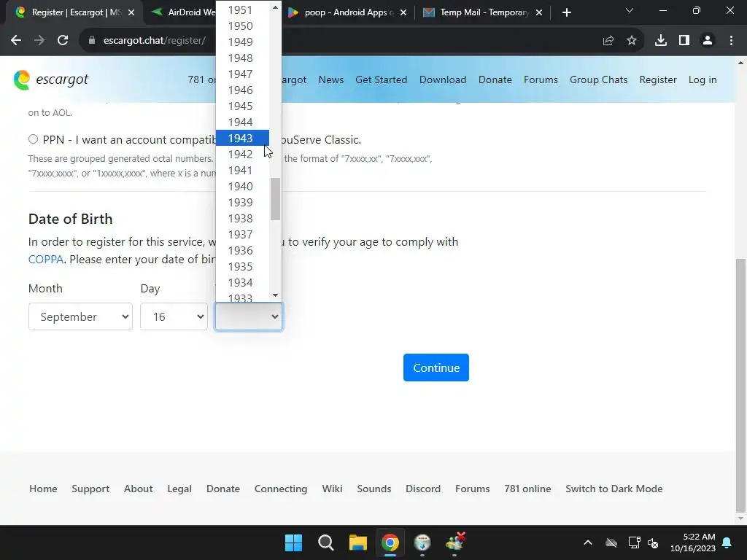Click the empty Year dropdown box
This screenshot has width=747, height=560.
[x=249, y=316]
